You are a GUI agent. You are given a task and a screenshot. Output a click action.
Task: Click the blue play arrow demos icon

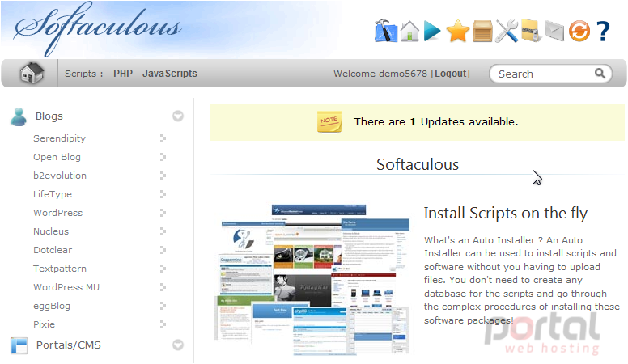click(432, 32)
